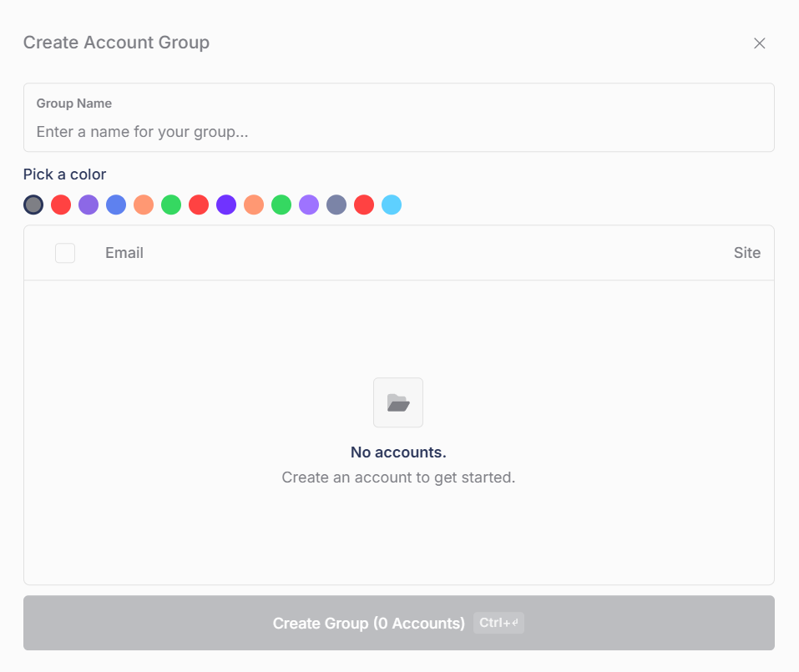The width and height of the screenshot is (799, 672).
Task: Pick the red swatch between green and deep violet
Action: 199,205
